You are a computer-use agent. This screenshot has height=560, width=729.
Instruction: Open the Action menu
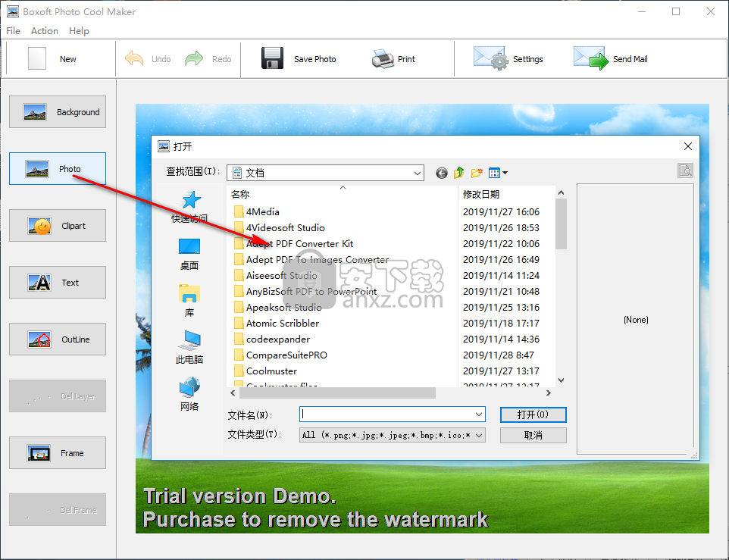pyautogui.click(x=45, y=30)
